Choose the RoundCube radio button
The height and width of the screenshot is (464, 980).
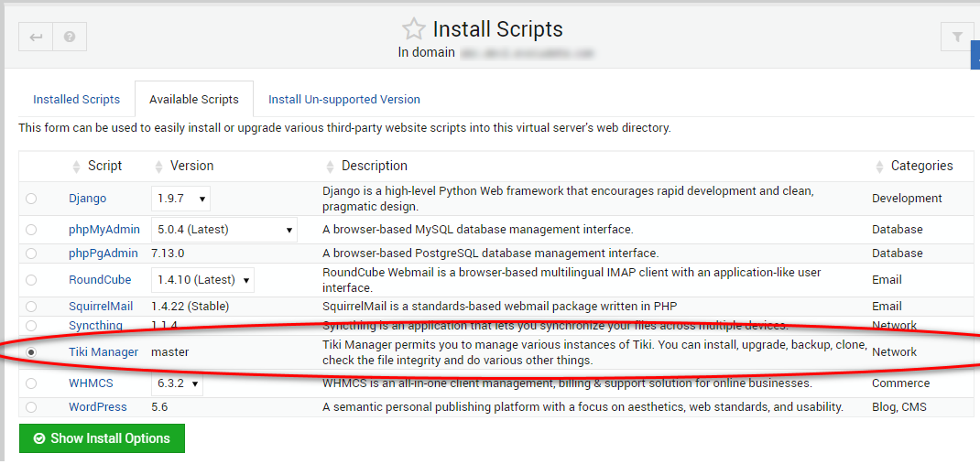click(32, 280)
